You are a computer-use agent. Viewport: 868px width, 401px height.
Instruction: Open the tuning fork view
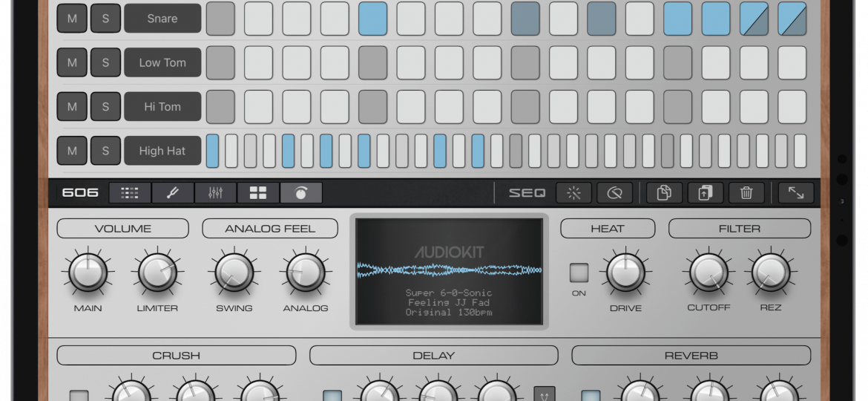(x=173, y=193)
